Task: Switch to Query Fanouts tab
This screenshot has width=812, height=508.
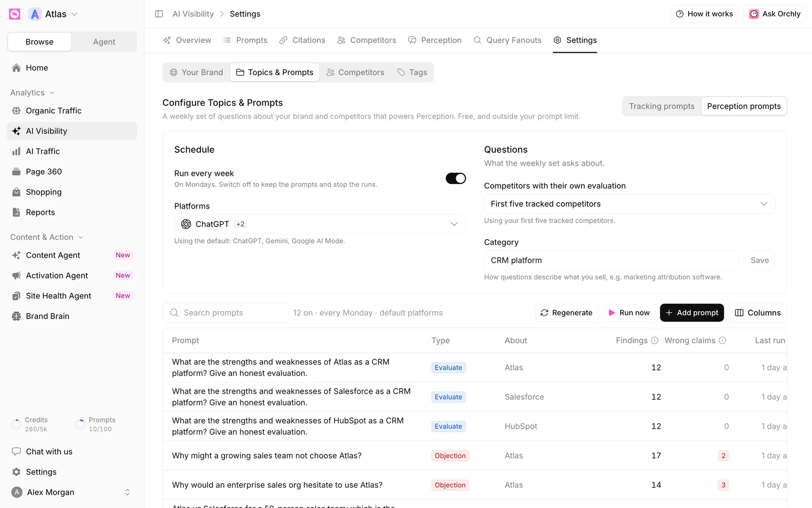Action: click(x=507, y=40)
